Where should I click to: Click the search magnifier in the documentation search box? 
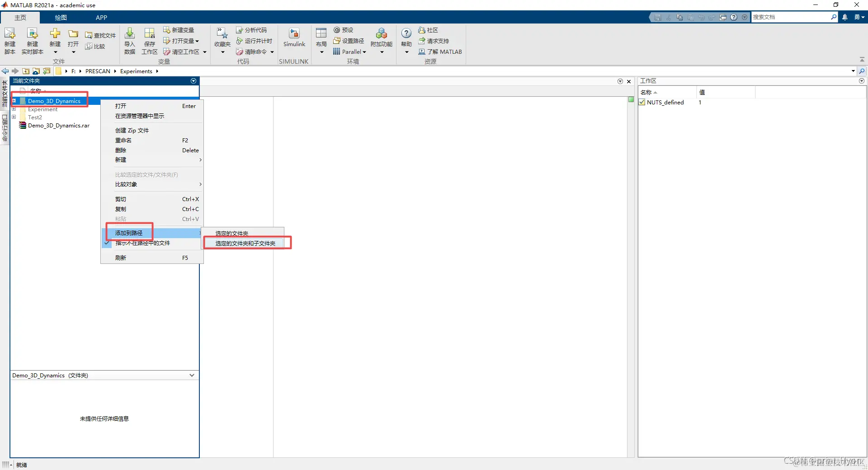pos(834,17)
